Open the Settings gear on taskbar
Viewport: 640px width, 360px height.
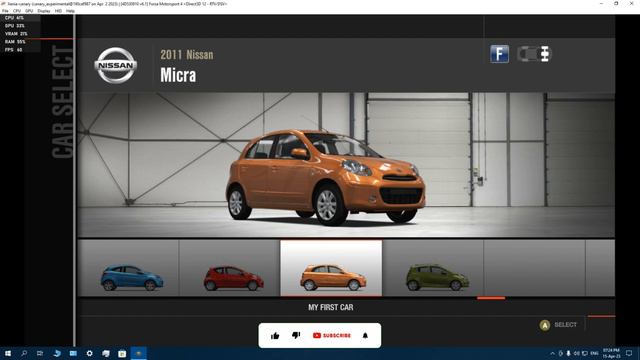89,353
